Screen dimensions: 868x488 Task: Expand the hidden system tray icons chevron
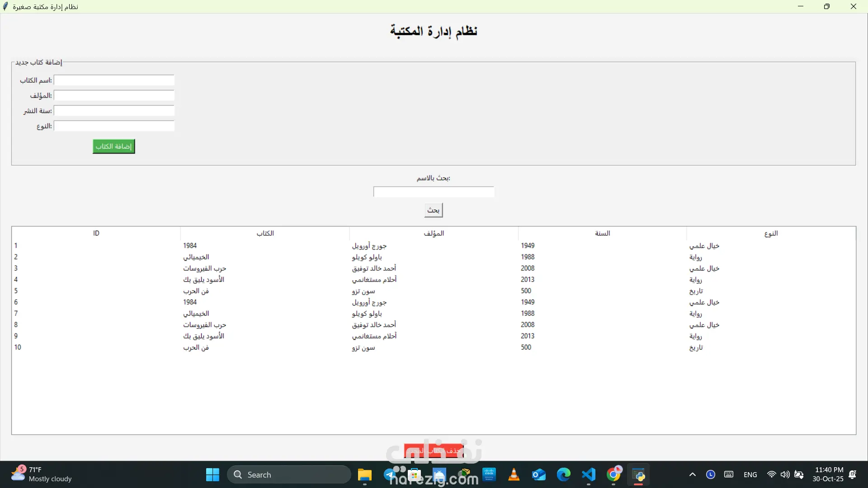692,474
